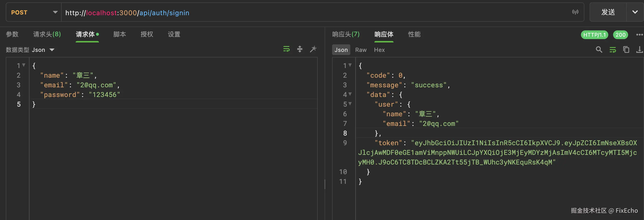Open the three-dot more options menu

[x=639, y=34]
